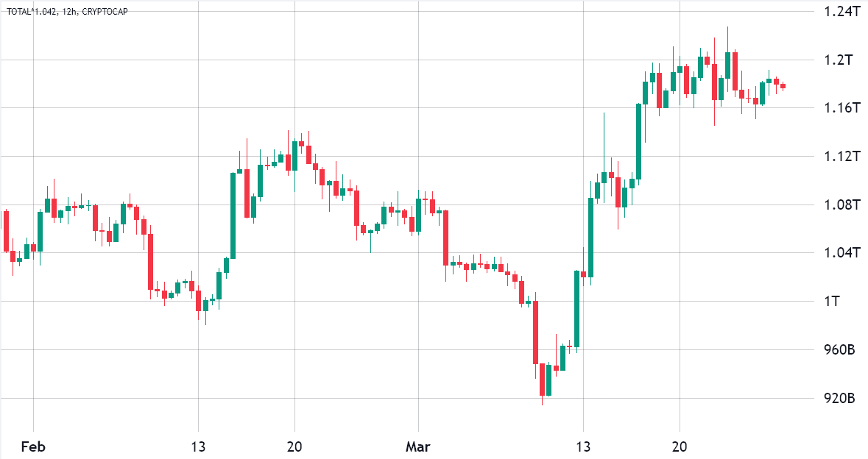The width and height of the screenshot is (868, 459).
Task: Select the Mar date label on time axis
Action: (x=417, y=446)
